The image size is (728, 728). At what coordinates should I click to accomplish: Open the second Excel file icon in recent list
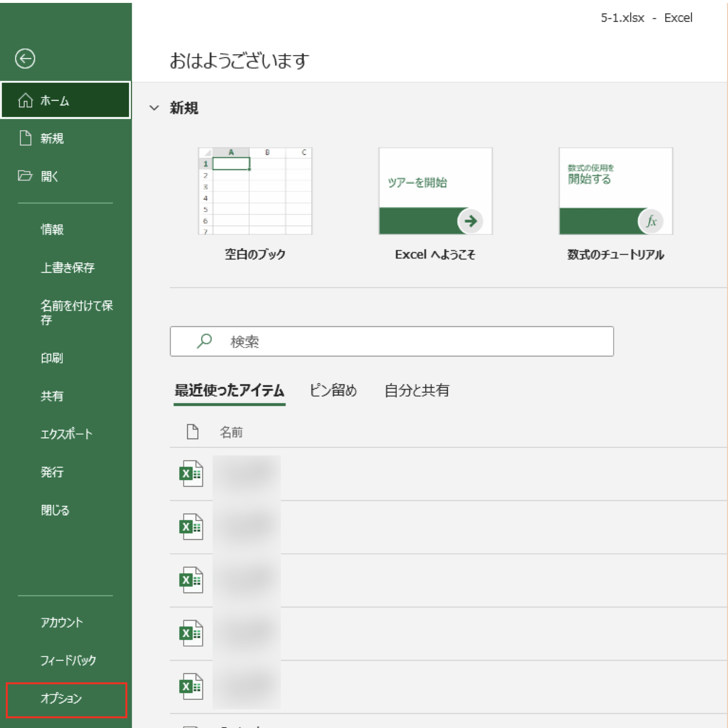(x=191, y=527)
